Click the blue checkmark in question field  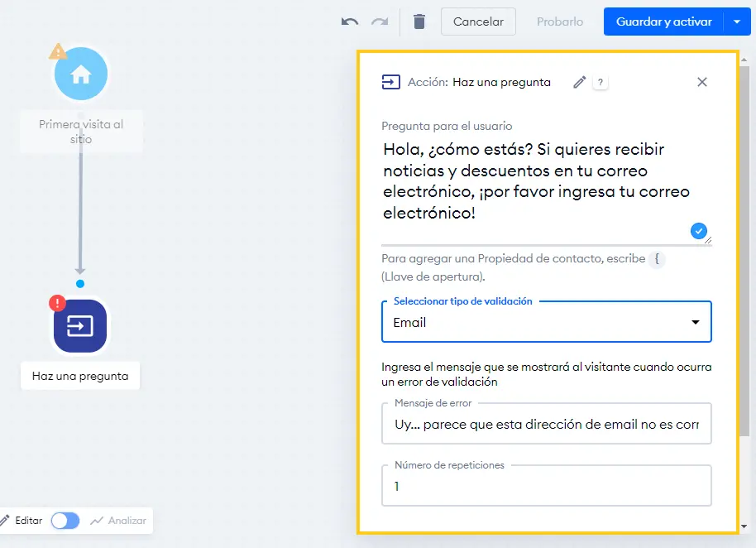[x=699, y=231]
